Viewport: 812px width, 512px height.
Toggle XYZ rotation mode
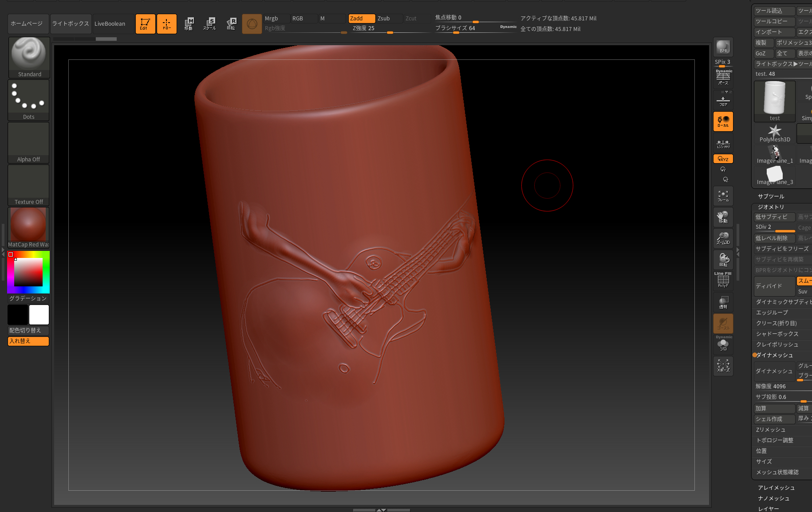click(x=723, y=159)
